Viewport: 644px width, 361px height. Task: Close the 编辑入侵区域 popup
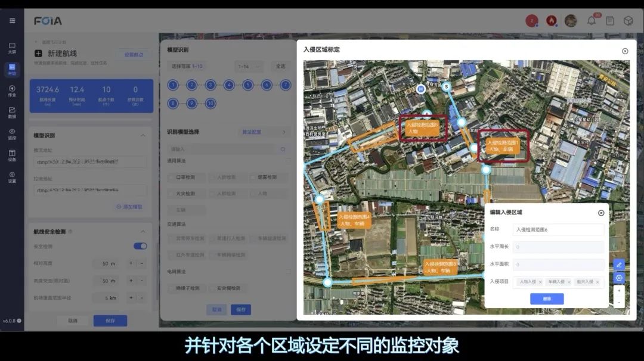pyautogui.click(x=601, y=213)
